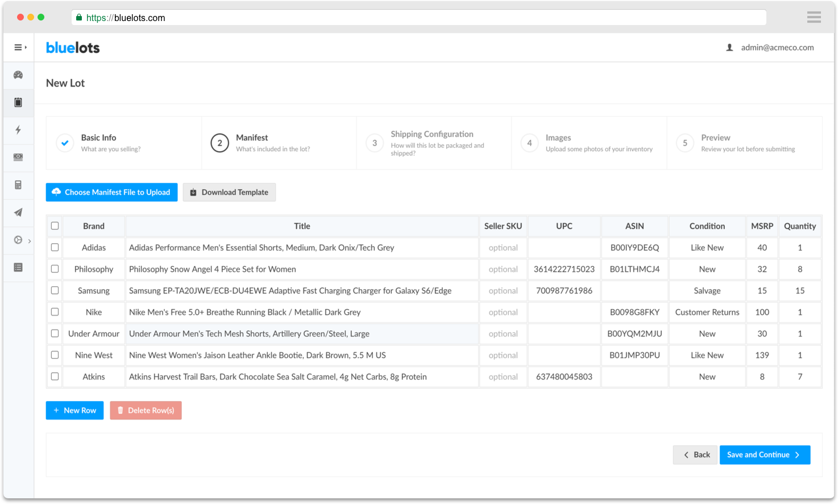
Task: Click the Title column header
Action: coord(302,226)
